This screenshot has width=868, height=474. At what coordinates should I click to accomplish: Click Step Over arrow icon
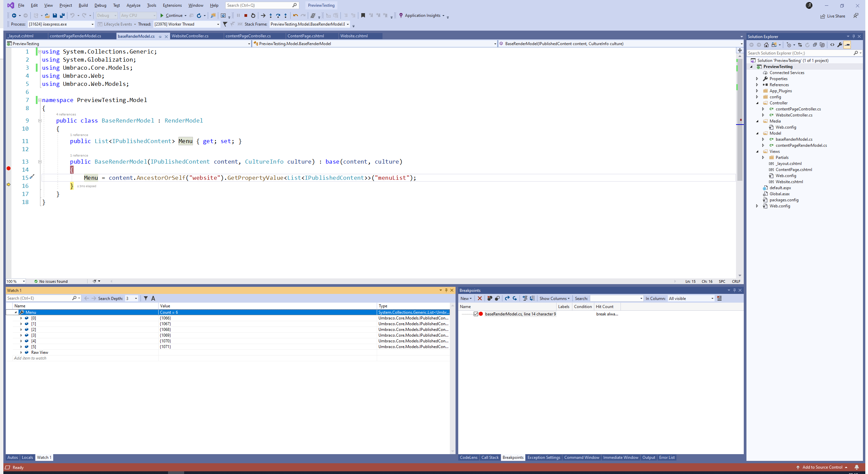click(x=278, y=15)
